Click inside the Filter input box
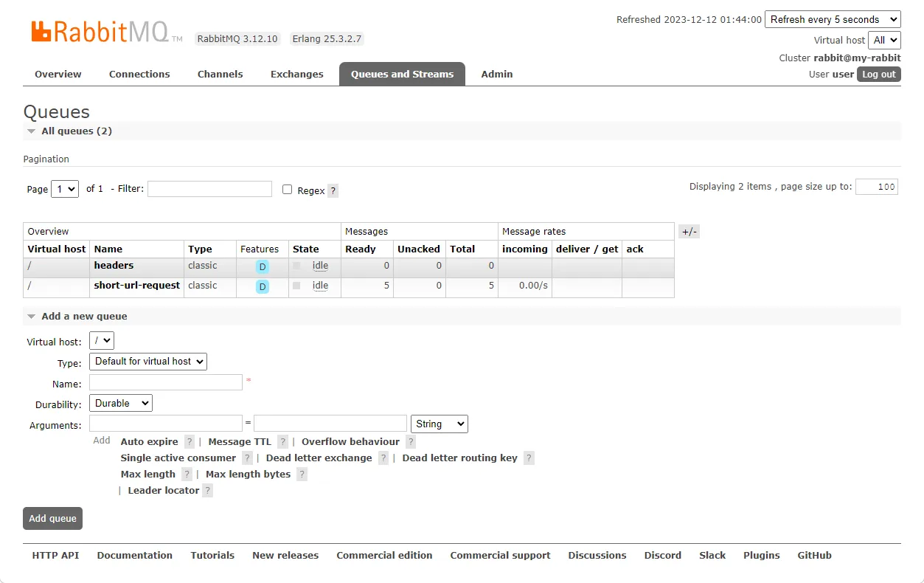 [209, 189]
